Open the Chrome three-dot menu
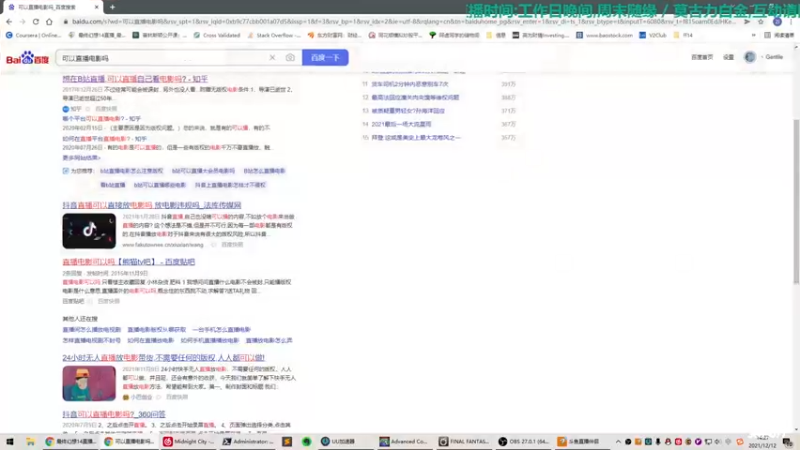Viewport: 800px width, 450px height. click(x=791, y=21)
